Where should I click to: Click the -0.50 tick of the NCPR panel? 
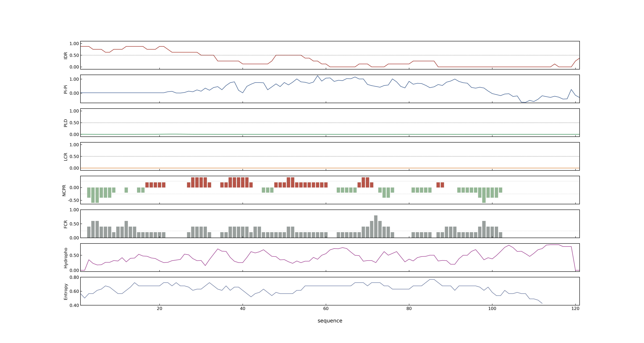[73, 200]
